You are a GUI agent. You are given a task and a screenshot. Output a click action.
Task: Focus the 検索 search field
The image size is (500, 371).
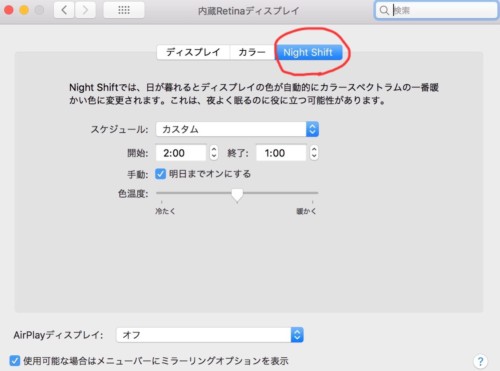tap(436, 11)
